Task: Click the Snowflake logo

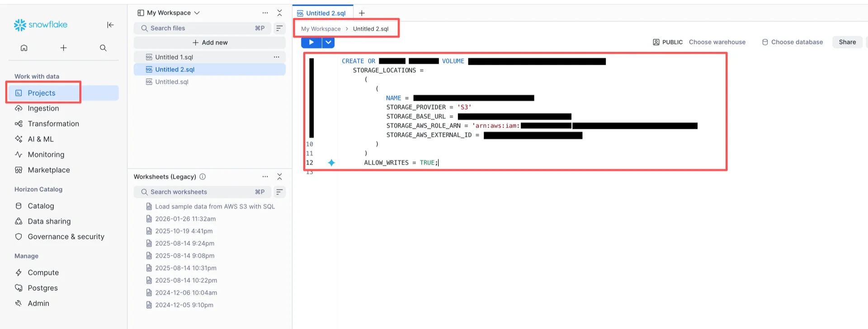Action: pyautogui.click(x=40, y=25)
